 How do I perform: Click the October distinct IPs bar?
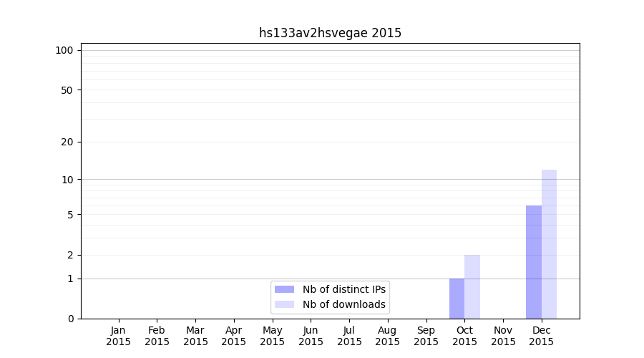tap(457, 298)
